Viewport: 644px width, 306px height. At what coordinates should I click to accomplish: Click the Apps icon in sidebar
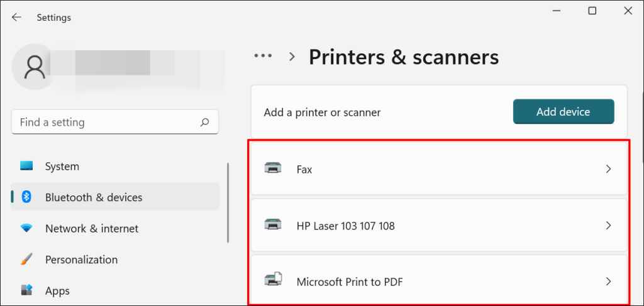(26, 291)
